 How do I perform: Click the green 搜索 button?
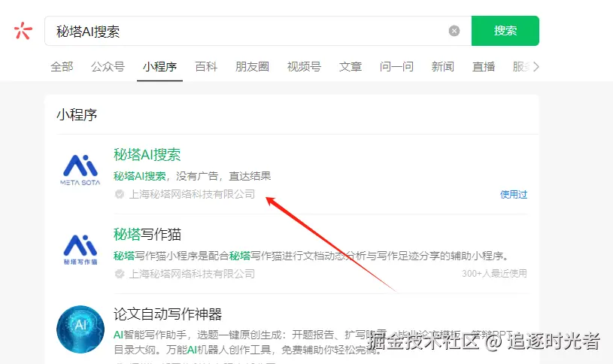click(x=505, y=31)
